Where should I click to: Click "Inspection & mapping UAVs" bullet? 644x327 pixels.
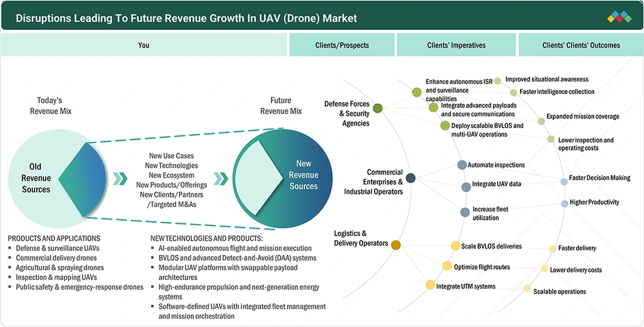[56, 277]
